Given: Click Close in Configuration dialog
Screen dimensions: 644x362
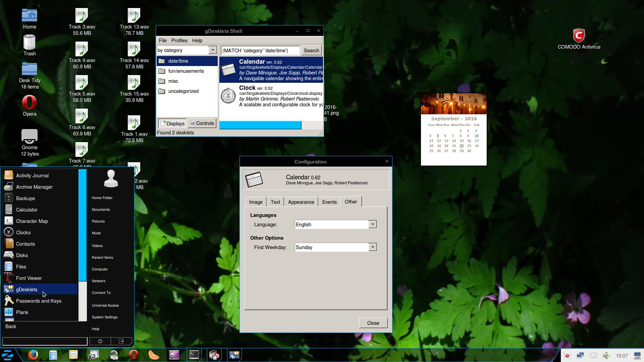Looking at the screenshot, I should (373, 323).
